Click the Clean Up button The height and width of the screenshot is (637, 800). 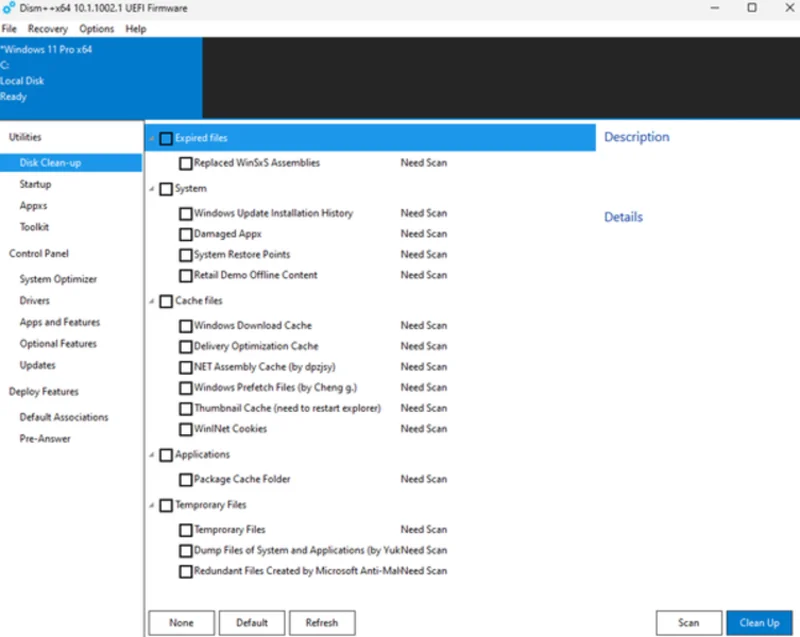(x=759, y=623)
